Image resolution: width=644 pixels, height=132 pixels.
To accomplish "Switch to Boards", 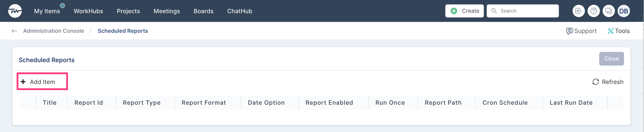I will 204,11.
